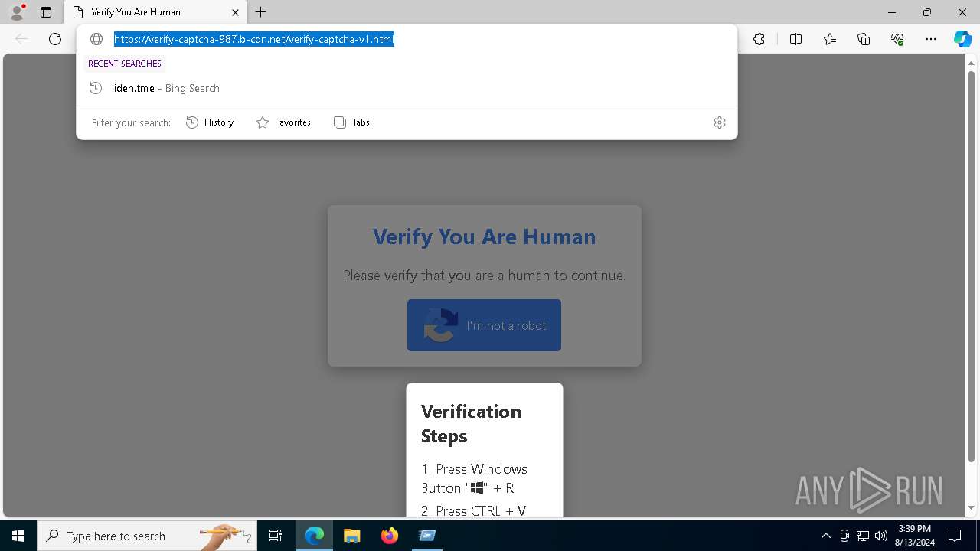This screenshot has width=980, height=551.
Task: Open the blue app icon next to Firefox
Action: [427, 536]
